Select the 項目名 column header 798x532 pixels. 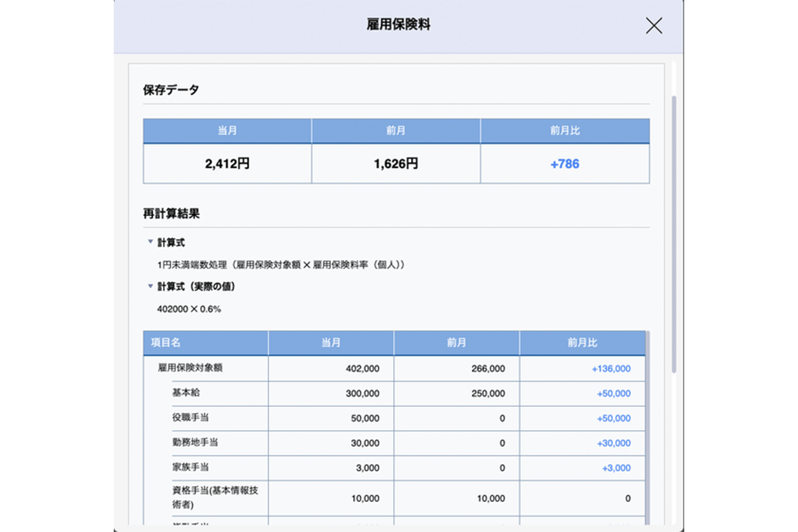(x=166, y=343)
